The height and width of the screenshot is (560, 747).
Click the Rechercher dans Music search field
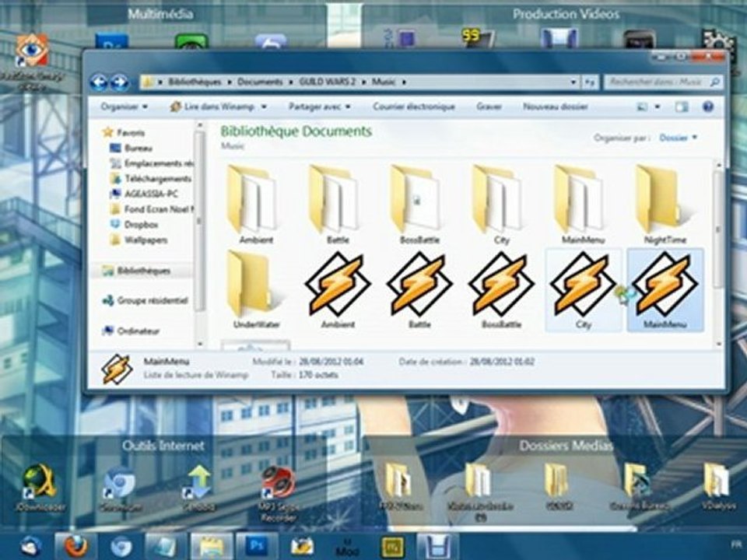point(658,82)
